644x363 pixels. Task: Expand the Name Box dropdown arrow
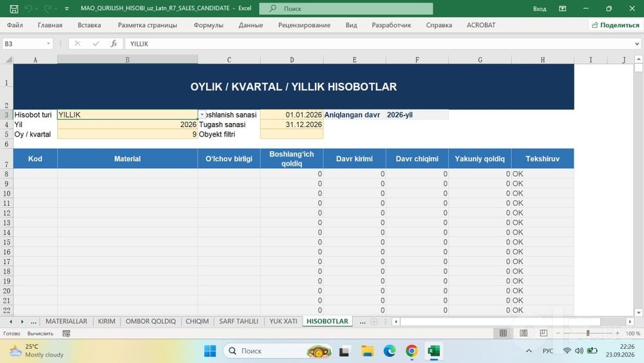pyautogui.click(x=48, y=44)
